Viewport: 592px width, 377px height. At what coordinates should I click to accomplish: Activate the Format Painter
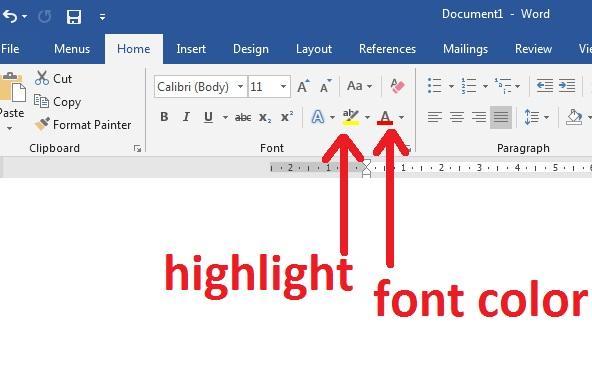(83, 125)
